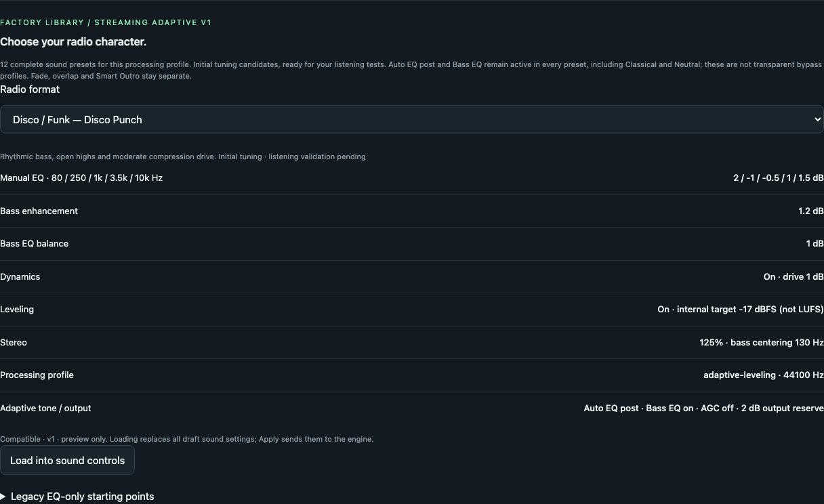Click the Auto EQ post · Bass EQ on value

point(704,408)
